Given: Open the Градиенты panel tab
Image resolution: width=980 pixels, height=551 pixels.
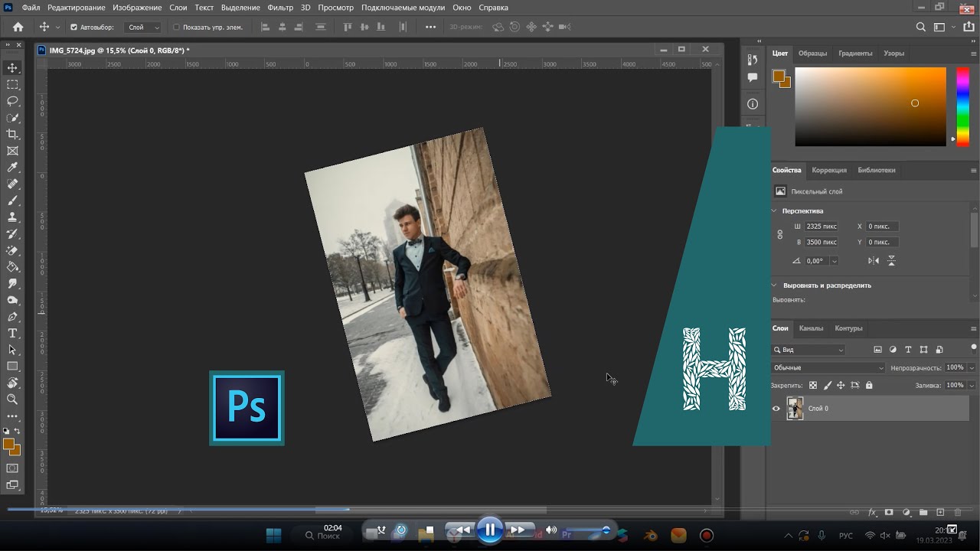Looking at the screenshot, I should coord(855,54).
